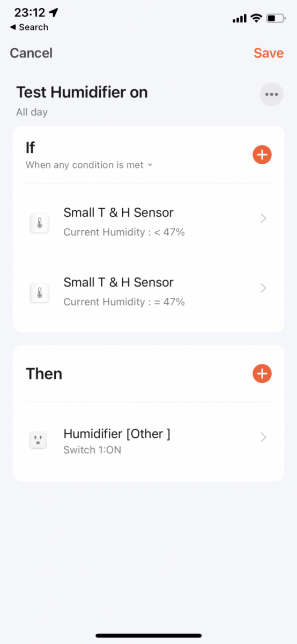This screenshot has width=297, height=644.
Task: Select the Test Humidifier on title
Action: coord(82,92)
